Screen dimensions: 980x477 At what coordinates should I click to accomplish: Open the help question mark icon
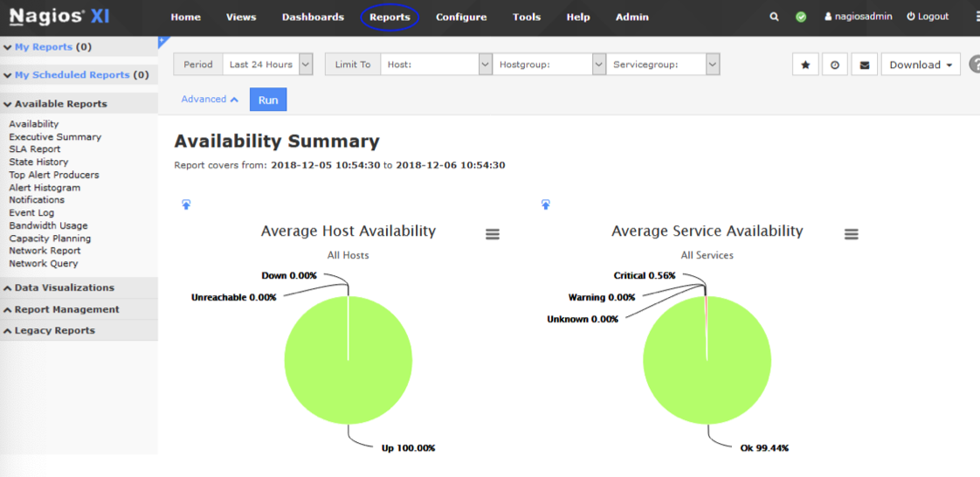coord(975,65)
